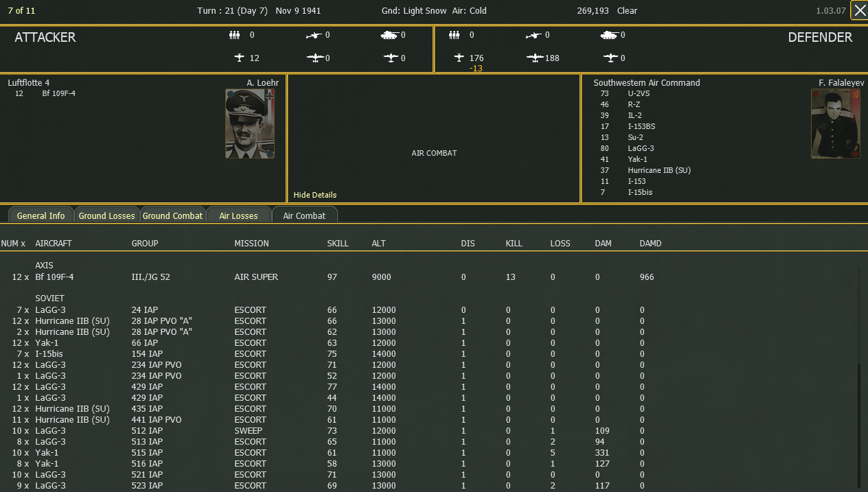Screen dimensions: 868x492
Task: Click the ALT column header
Action: coord(378,244)
